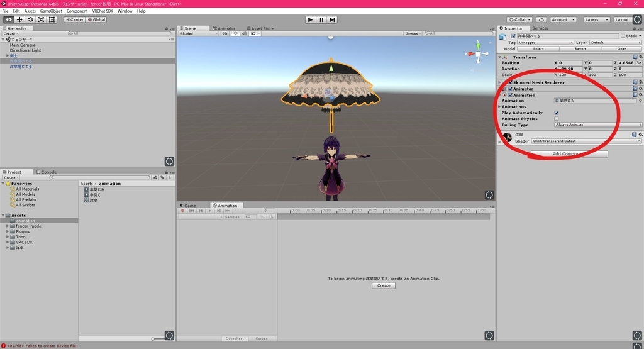Lock the Hierarchy panel
The width and height of the screenshot is (644, 349).
166,29
